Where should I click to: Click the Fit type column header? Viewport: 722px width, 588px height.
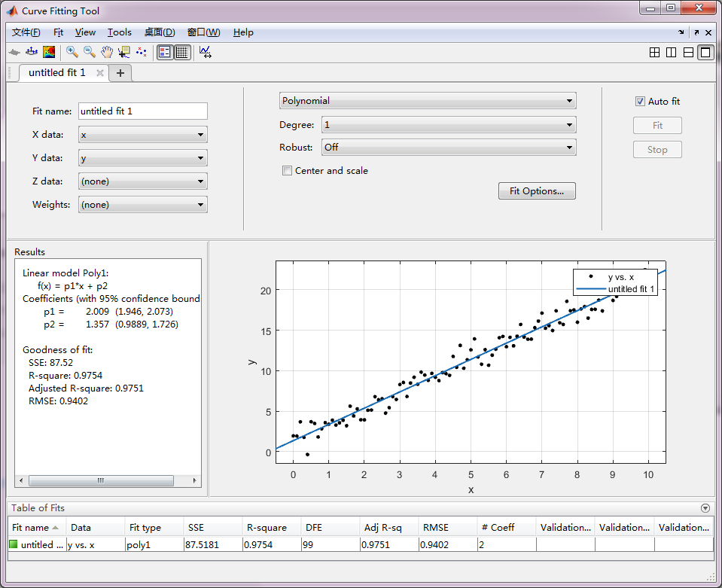click(x=154, y=528)
